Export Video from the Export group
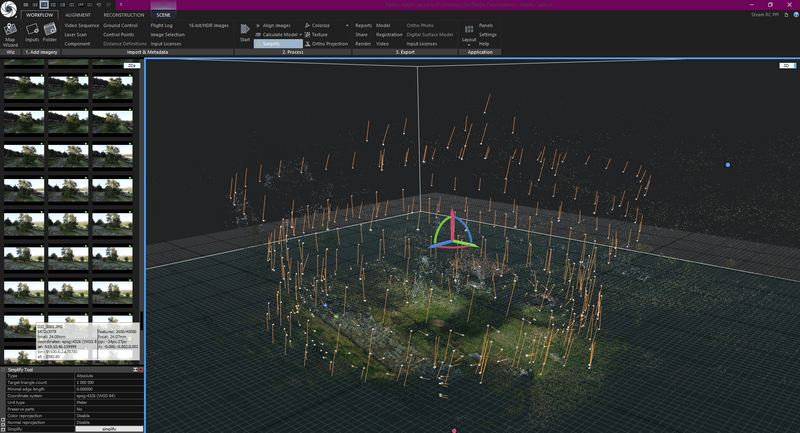The image size is (800, 433). [382, 44]
